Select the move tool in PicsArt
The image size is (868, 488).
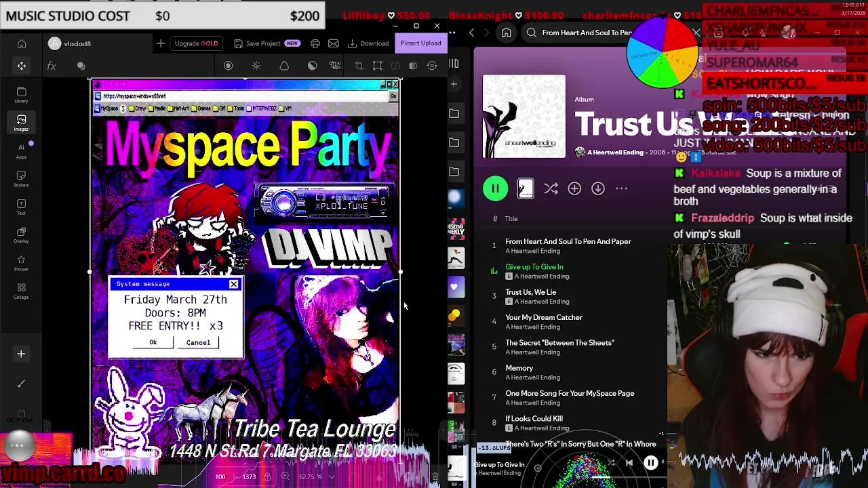pos(22,66)
